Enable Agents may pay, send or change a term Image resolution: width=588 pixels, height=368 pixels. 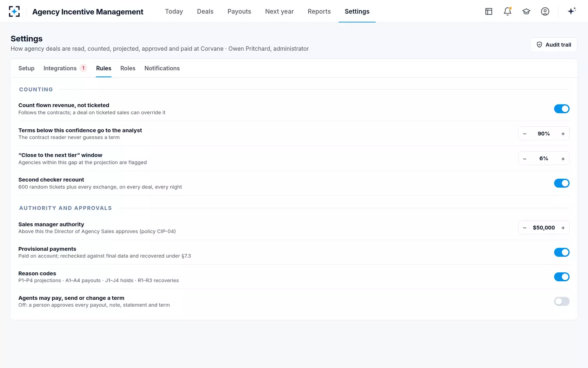pos(562,301)
